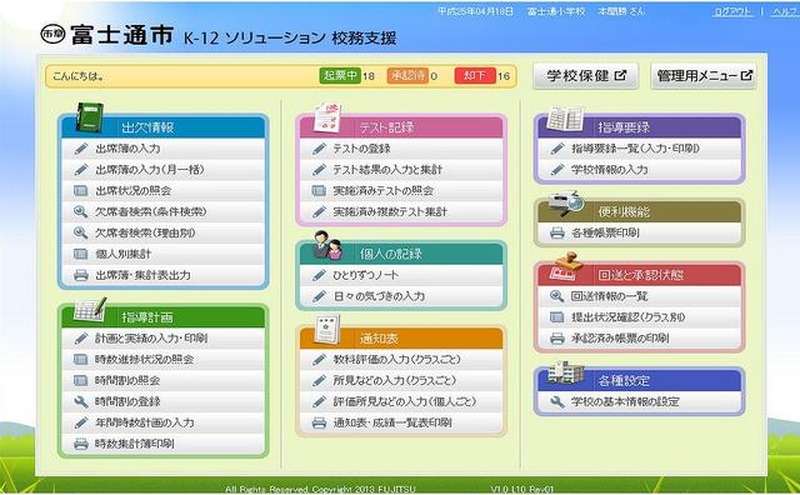
Task: Open the ヘルプ link at top right
Action: 784,11
